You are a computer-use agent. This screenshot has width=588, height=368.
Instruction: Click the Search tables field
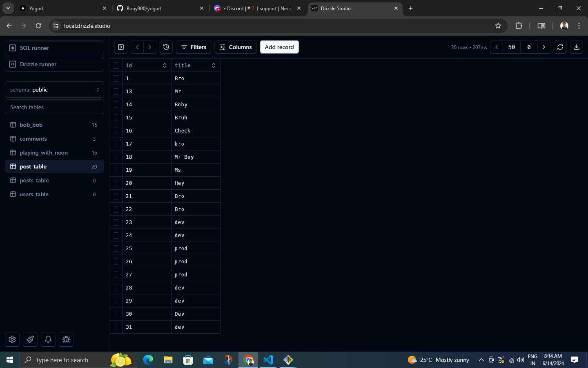(x=54, y=107)
